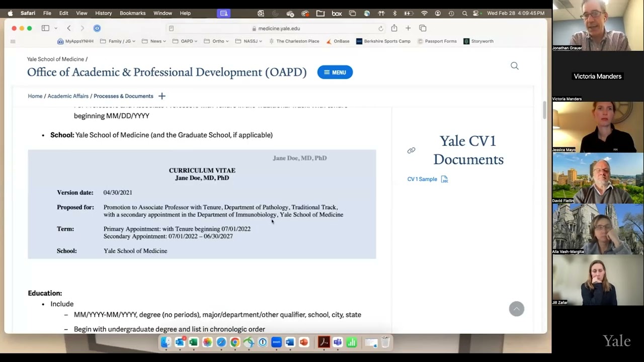Open Microsoft Teams from the Dock
This screenshot has width=644, height=362.
[338, 342]
